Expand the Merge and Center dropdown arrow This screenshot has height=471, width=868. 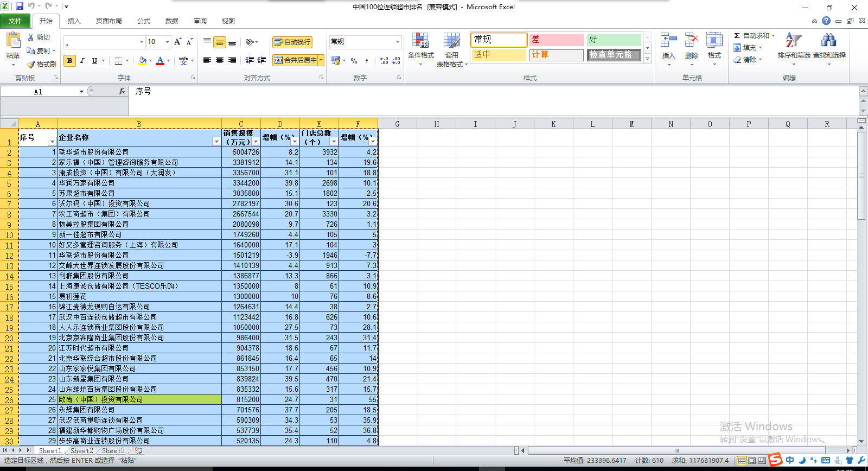[321, 60]
